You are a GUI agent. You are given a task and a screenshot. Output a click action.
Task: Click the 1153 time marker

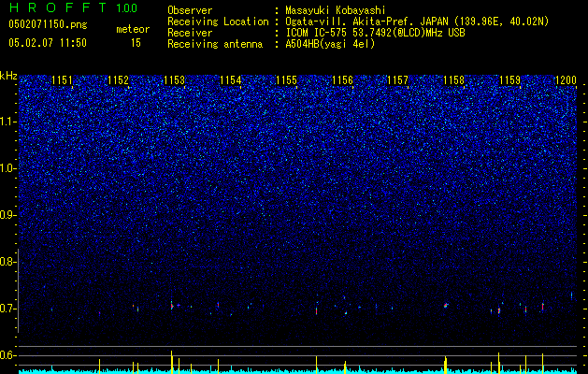coord(175,80)
